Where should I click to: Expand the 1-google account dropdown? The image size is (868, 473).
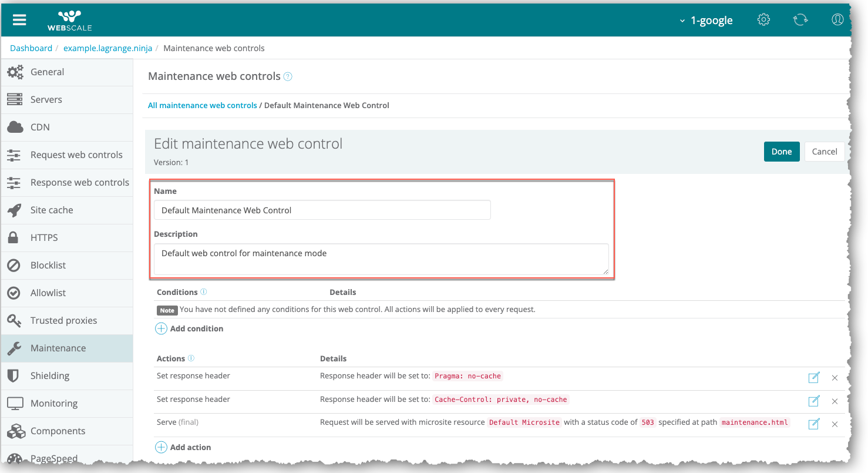click(x=706, y=21)
